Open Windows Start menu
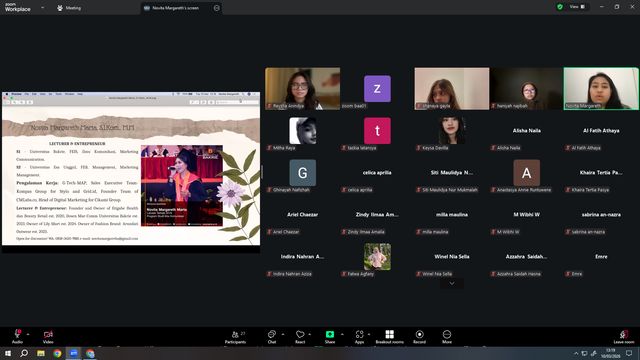The width and height of the screenshot is (640, 360). coord(8,353)
